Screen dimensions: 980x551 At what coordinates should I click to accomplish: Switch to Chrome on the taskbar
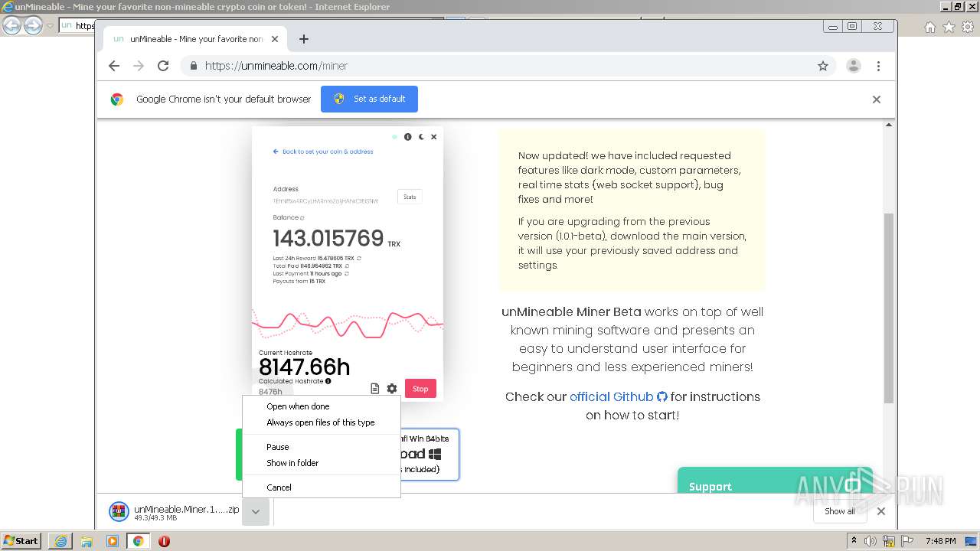[x=139, y=541]
